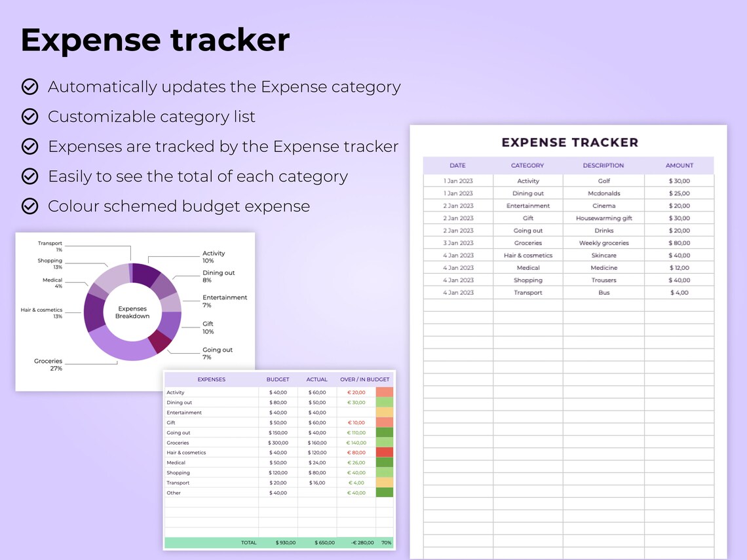Open the AMOUNT column header dropdown

pos(680,166)
